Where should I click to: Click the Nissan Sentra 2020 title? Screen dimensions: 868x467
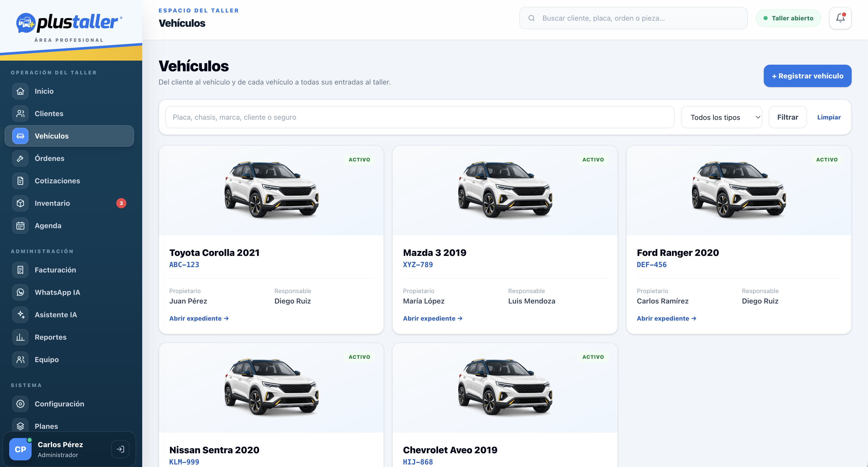click(x=214, y=450)
